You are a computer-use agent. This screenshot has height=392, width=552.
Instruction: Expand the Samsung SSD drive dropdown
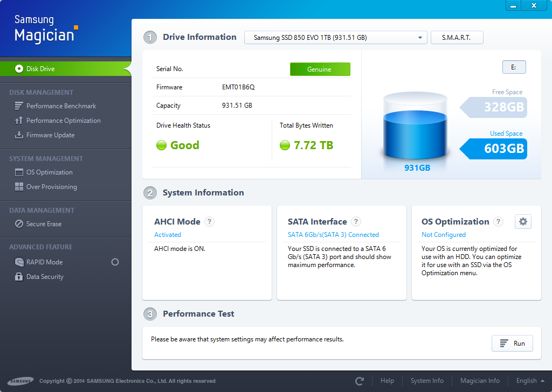coord(335,38)
